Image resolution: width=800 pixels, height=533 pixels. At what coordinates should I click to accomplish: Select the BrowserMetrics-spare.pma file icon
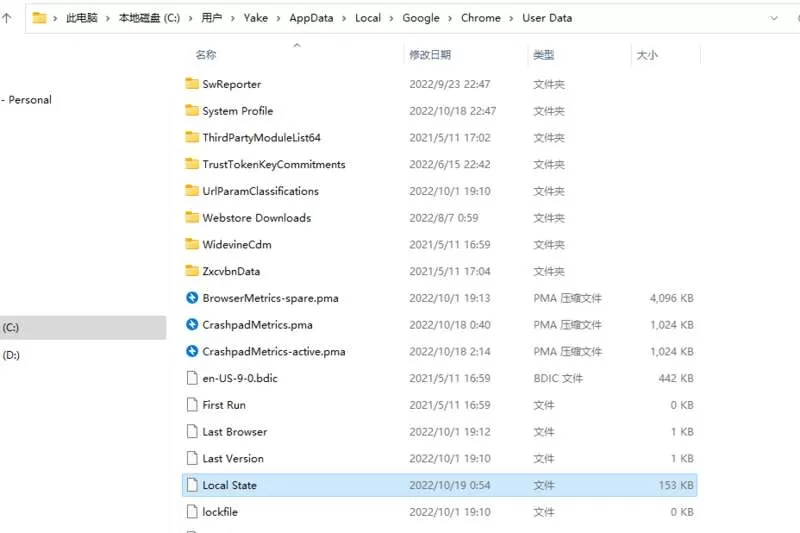click(x=192, y=298)
